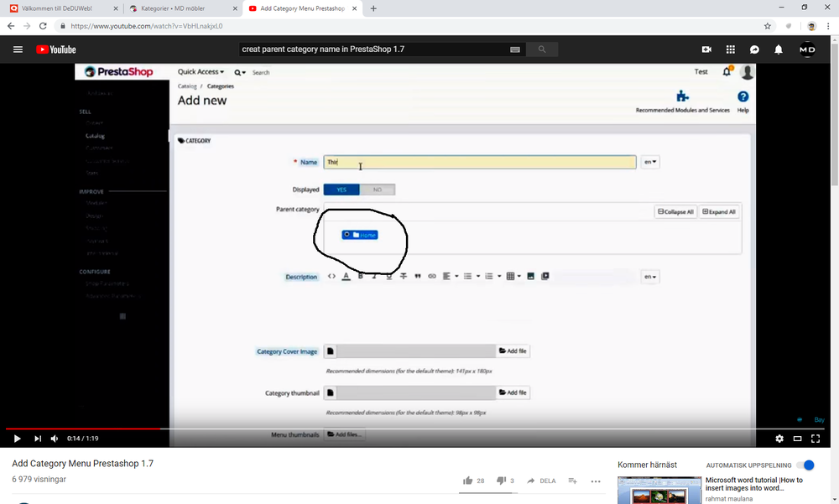Insert a link via Description toolbar
The image size is (839, 504).
[432, 276]
